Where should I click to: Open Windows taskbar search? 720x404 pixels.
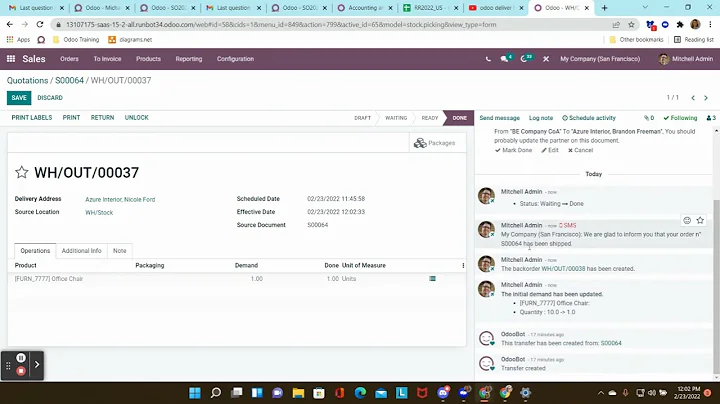coord(215,393)
